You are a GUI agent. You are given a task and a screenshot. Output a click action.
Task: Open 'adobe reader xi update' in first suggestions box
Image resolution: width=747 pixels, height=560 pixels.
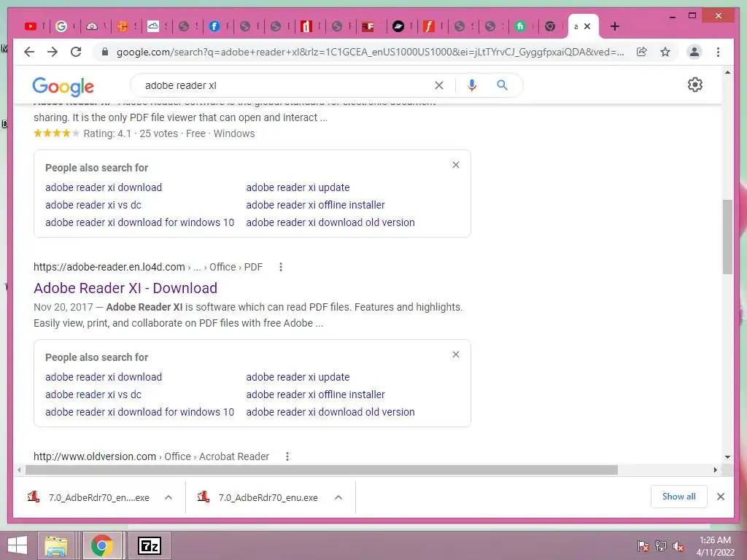coord(298,187)
